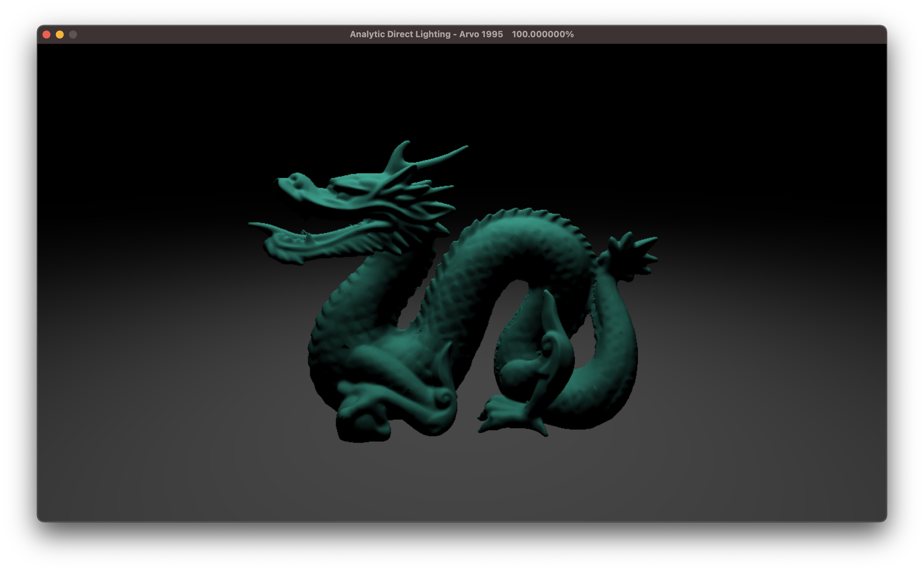Viewport: 924px width, 571px height.
Task: Click the spiral curl on the rear leg
Action: tap(548, 344)
